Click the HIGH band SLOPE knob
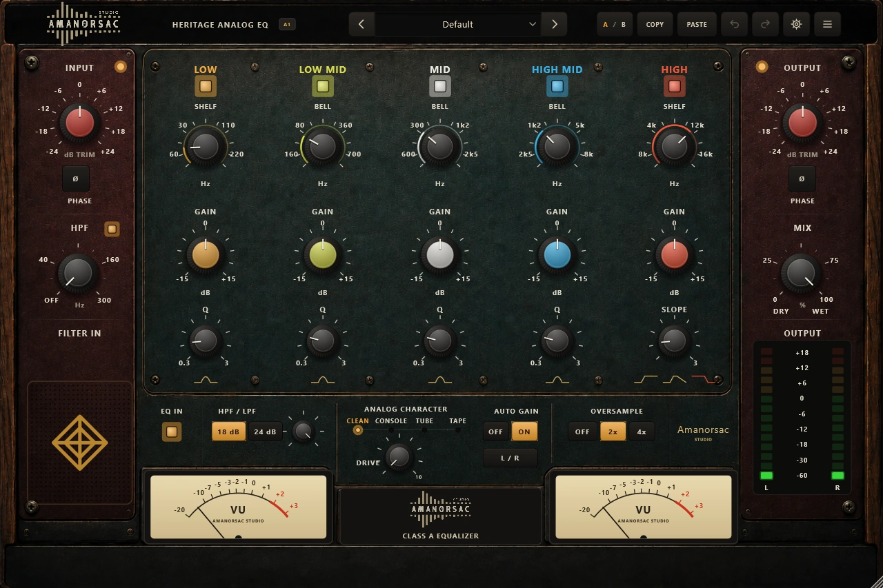 pyautogui.click(x=675, y=340)
